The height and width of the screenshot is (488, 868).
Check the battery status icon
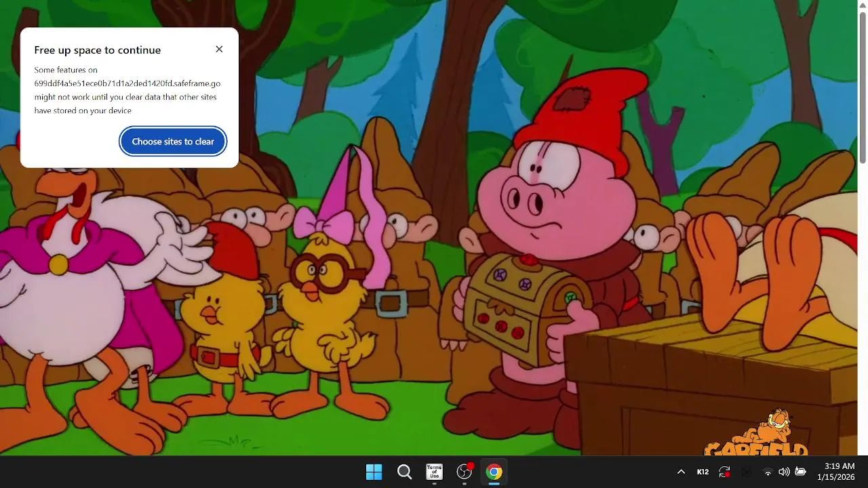(800, 472)
